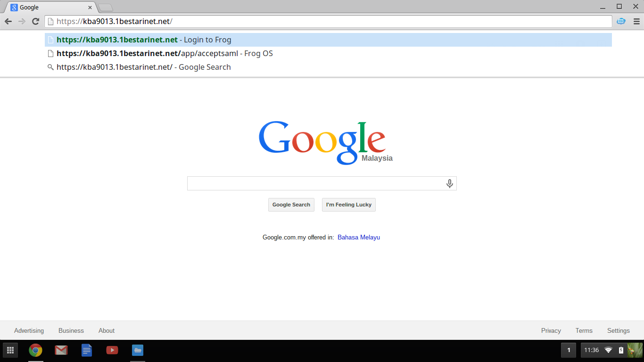Image resolution: width=644 pixels, height=362 pixels.
Task: Click the address bar URL field
Action: (328, 21)
